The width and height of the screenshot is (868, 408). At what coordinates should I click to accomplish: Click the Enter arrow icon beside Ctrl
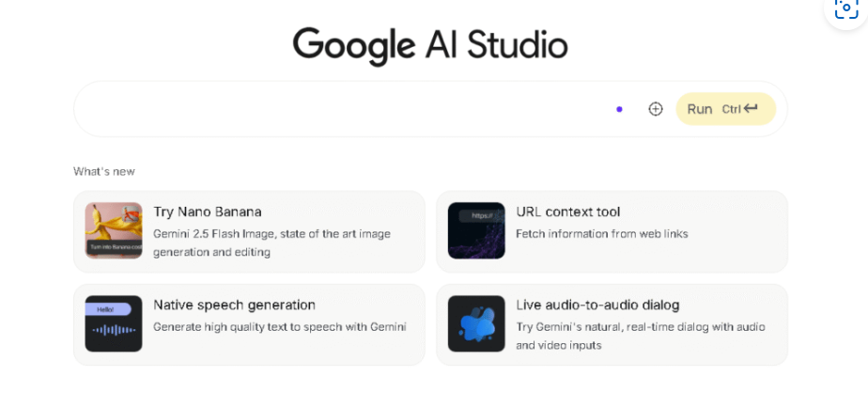point(751,109)
